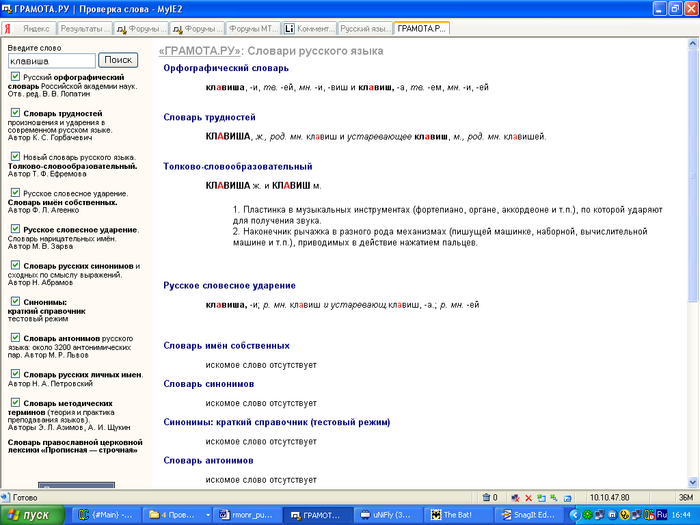
Task: Click the trash bin icon in status bar
Action: coord(486,497)
